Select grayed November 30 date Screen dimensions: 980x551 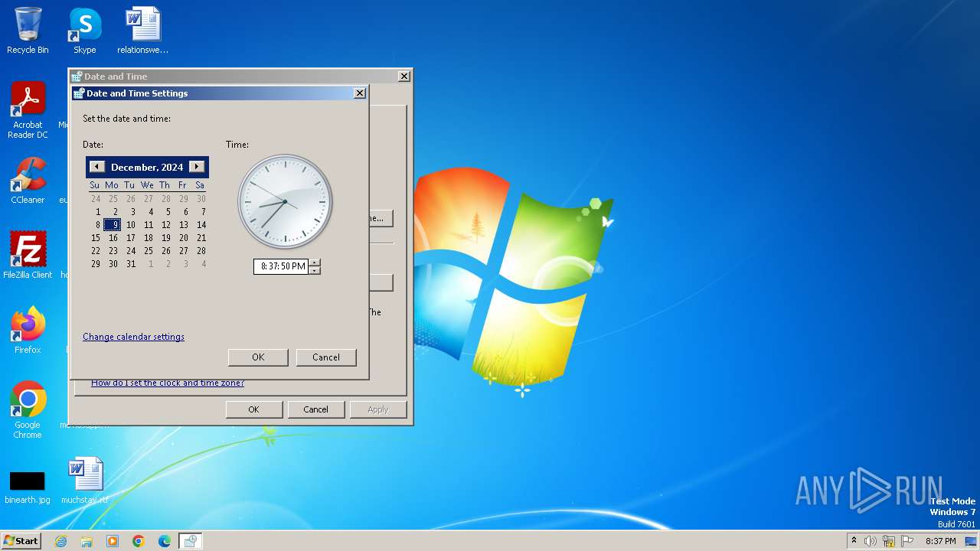[201, 199]
